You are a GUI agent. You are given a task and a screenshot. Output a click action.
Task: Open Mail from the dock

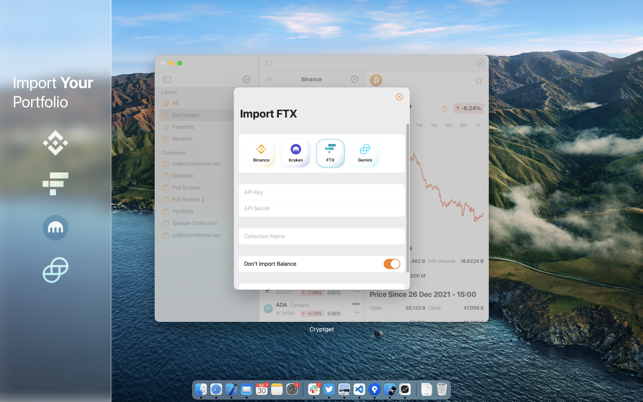coord(246,389)
